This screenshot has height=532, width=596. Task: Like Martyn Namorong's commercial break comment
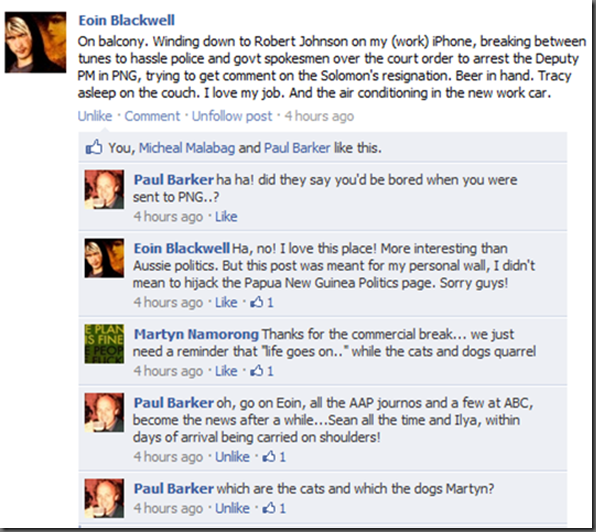pyautogui.click(x=226, y=370)
